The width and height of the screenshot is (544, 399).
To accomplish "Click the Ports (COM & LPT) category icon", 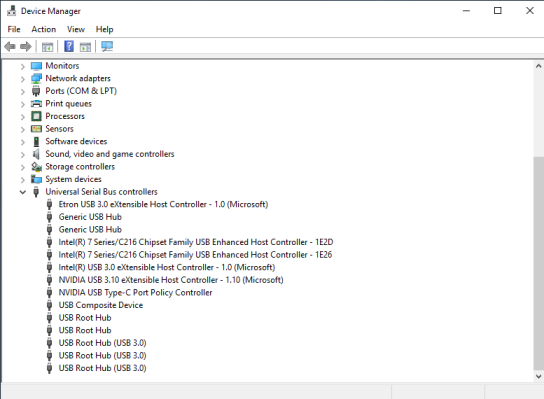I will (36, 91).
